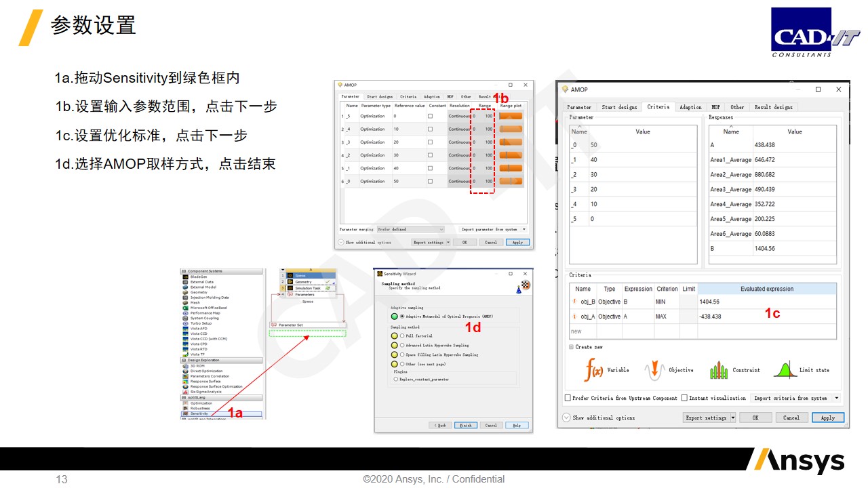Select the Robustness icon
Image resolution: width=868 pixels, height=488 pixels.
(185, 408)
